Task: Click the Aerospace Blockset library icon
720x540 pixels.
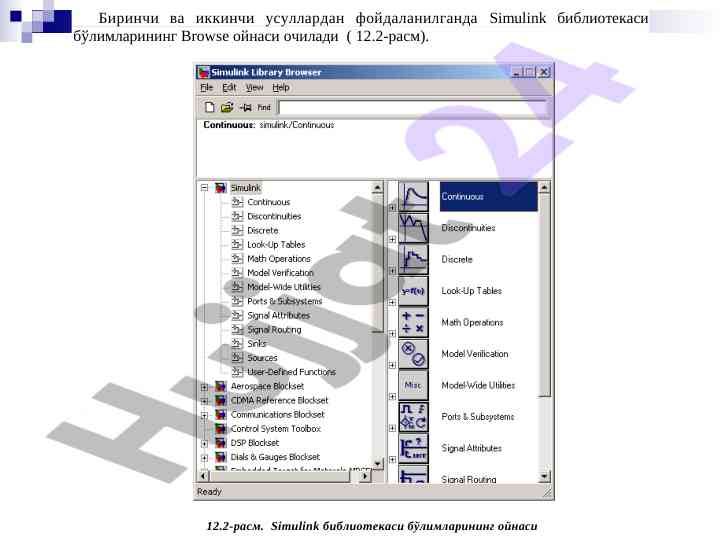Action: [x=221, y=386]
